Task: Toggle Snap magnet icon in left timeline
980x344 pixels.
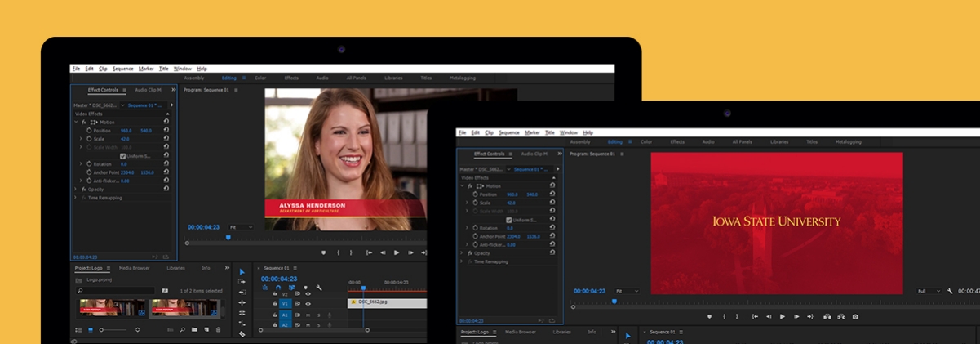Action: tap(278, 288)
